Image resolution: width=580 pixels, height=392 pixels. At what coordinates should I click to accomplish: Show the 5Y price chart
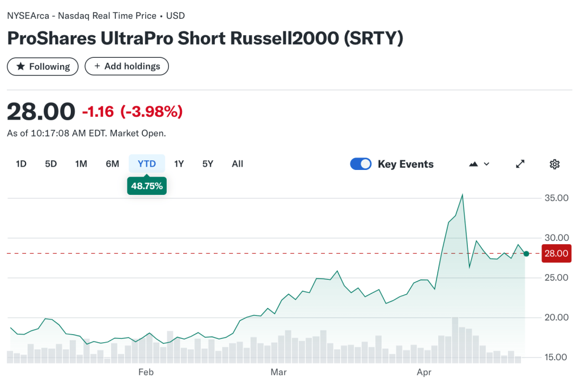coord(208,164)
